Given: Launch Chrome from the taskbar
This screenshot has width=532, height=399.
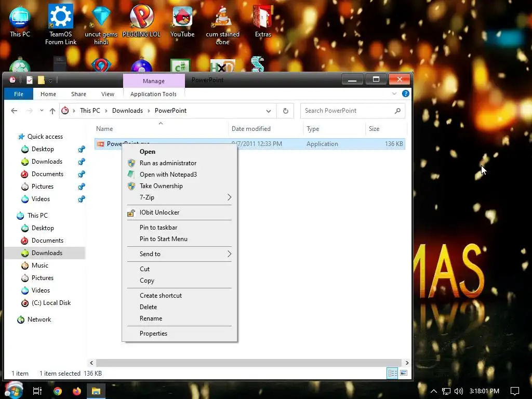Looking at the screenshot, I should click(58, 391).
